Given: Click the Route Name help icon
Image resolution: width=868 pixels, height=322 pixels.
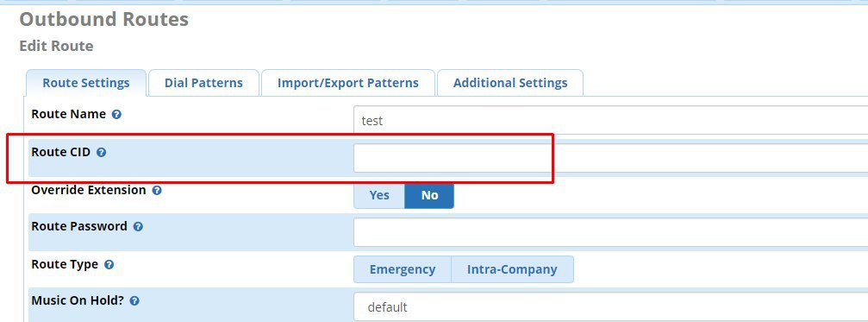Looking at the screenshot, I should (116, 115).
